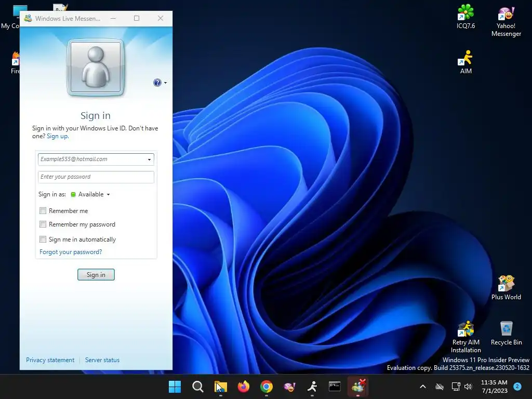Maximize the Windows Live Messenger window
Viewport: 532px width, 399px height.
137,18
